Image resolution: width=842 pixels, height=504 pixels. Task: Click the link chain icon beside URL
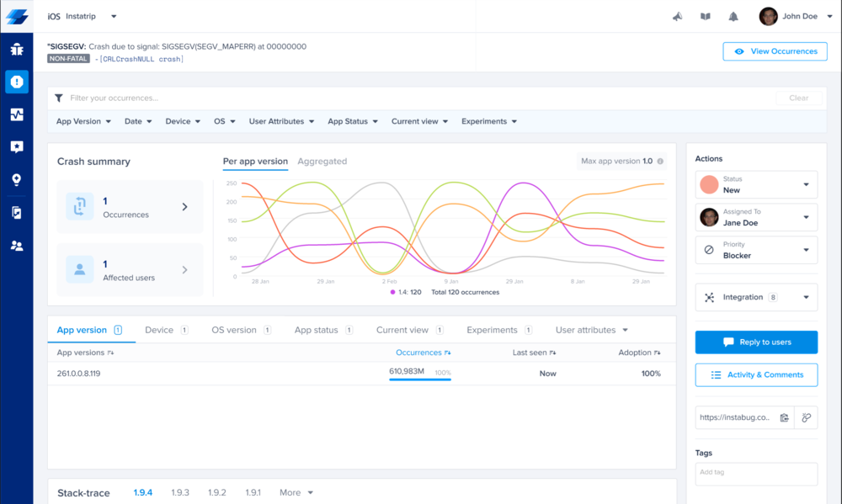tap(806, 417)
